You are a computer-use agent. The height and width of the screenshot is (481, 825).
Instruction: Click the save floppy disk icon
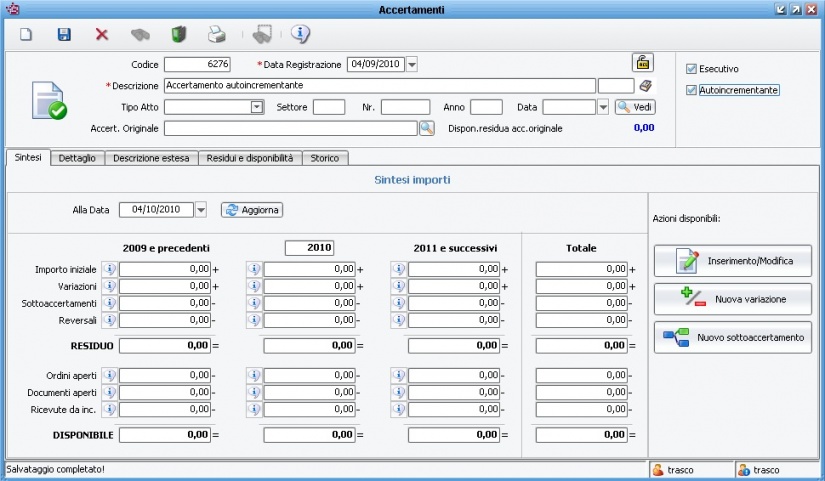point(64,34)
